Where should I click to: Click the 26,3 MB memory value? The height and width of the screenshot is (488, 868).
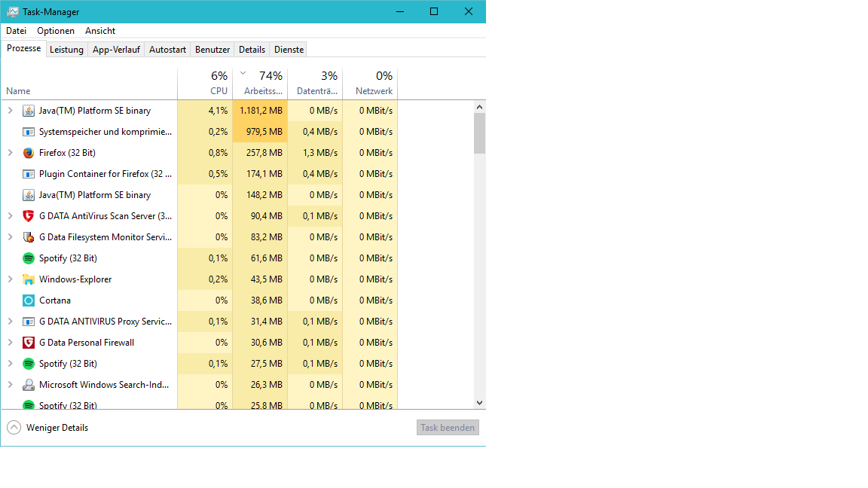click(266, 385)
